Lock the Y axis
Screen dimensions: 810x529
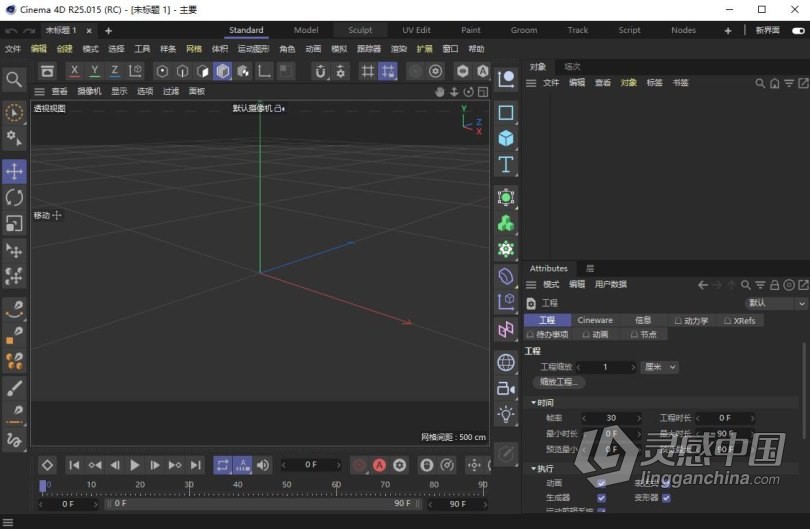coord(95,71)
